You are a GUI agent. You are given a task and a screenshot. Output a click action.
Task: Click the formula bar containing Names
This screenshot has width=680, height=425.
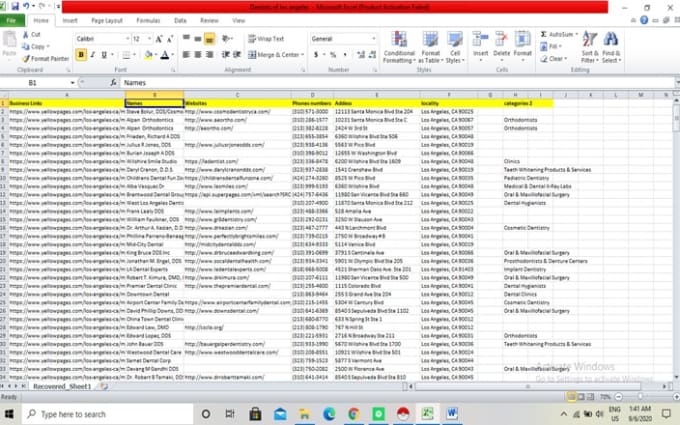[397, 82]
